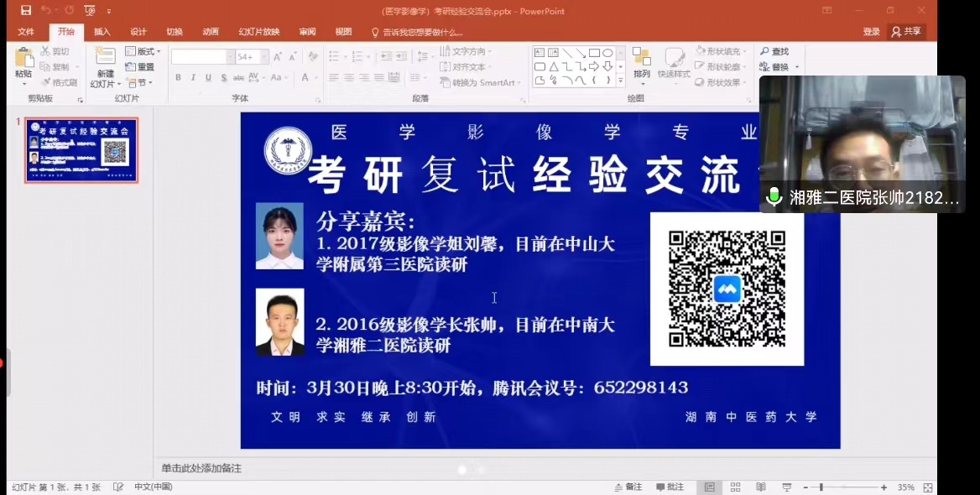
Task: Toggle normal view in status bar
Action: tap(710, 487)
